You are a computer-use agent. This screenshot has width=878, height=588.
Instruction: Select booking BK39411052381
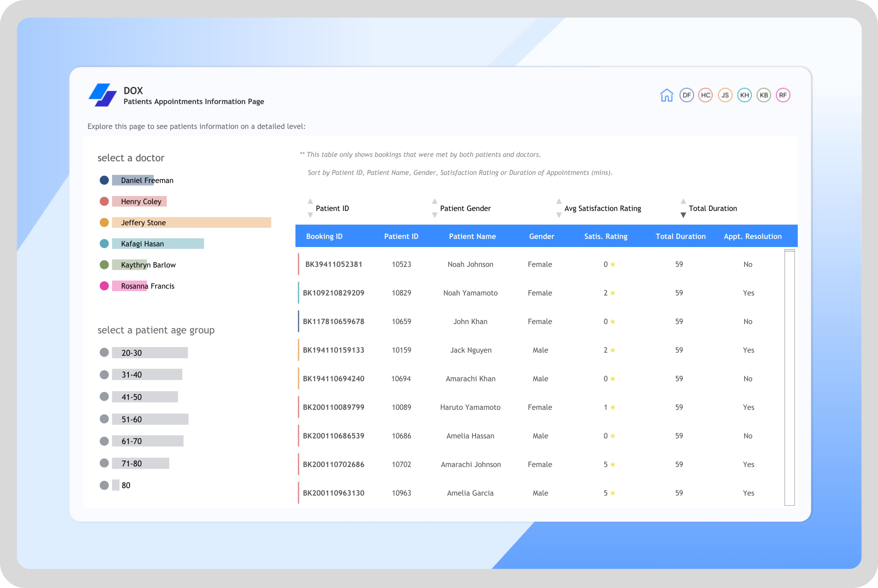(333, 264)
